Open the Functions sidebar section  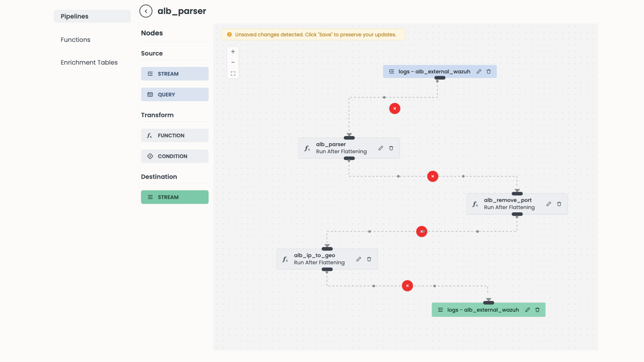(75, 40)
